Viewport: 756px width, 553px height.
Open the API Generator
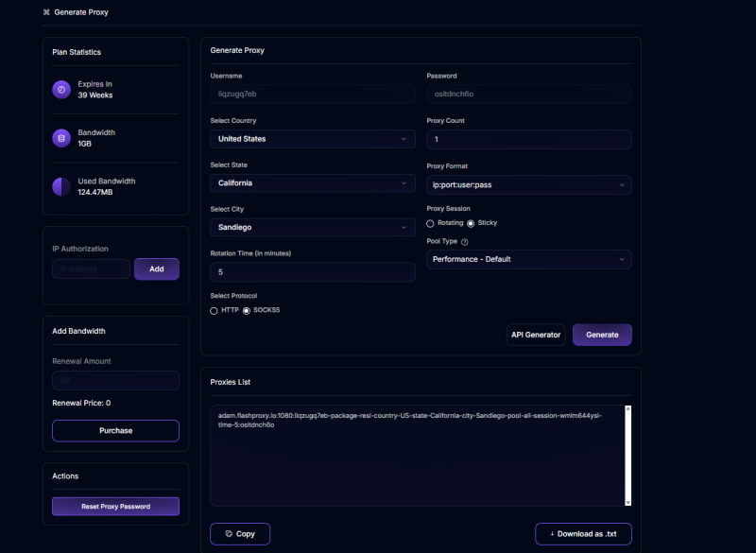click(x=536, y=335)
